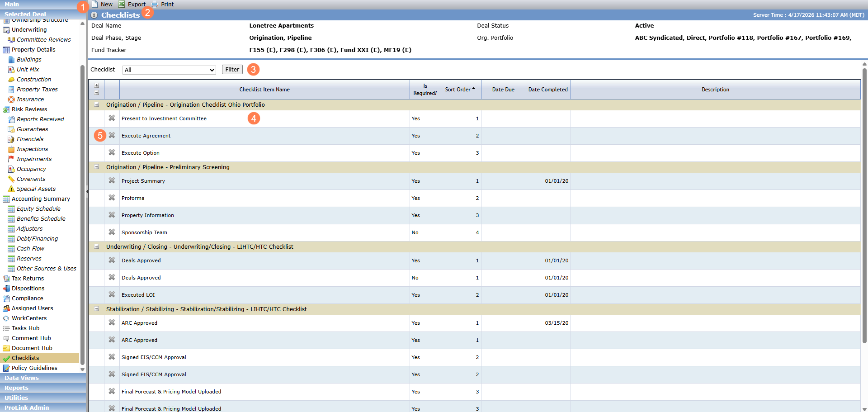Click the New document icon in toolbar
868x412 pixels.
[x=94, y=4]
